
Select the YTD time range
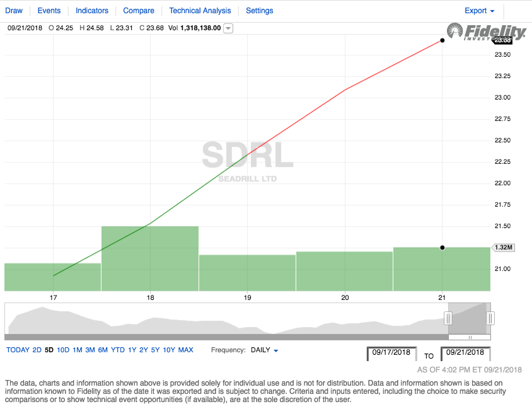(118, 350)
